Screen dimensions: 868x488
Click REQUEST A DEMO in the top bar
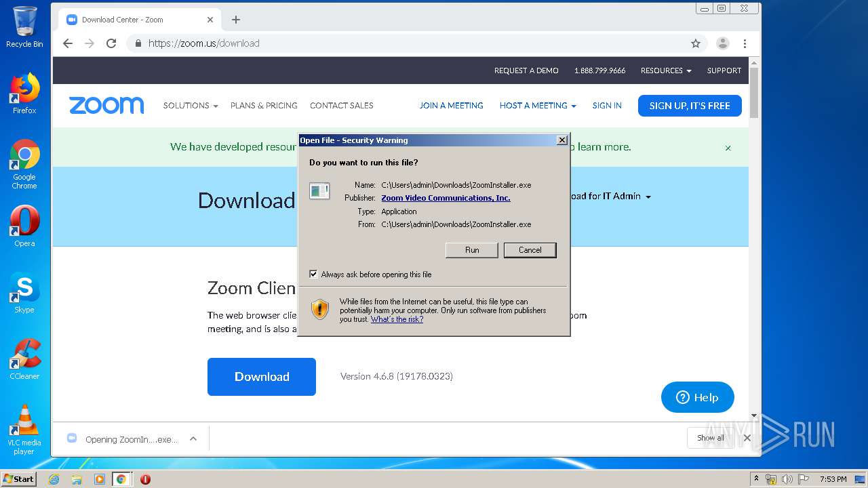(x=526, y=70)
